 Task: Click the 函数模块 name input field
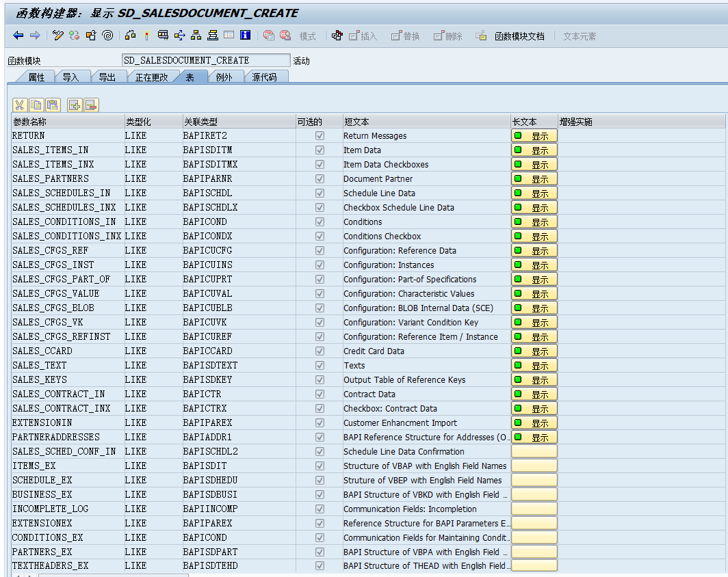pos(205,59)
